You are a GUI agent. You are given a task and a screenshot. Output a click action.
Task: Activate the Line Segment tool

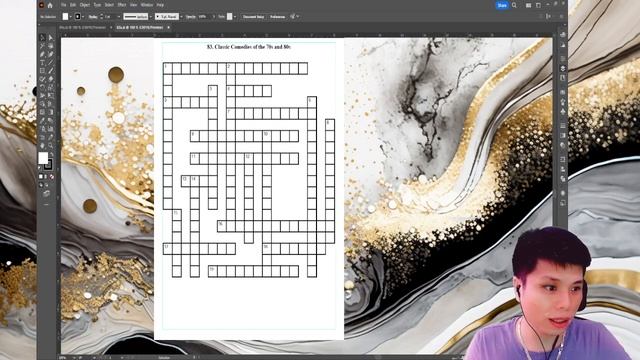pyautogui.click(x=51, y=62)
